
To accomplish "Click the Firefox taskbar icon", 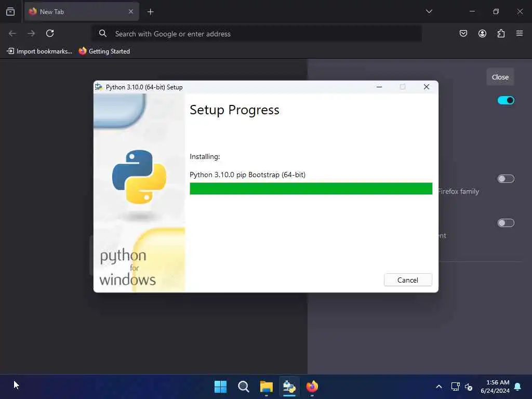I will tap(312, 387).
